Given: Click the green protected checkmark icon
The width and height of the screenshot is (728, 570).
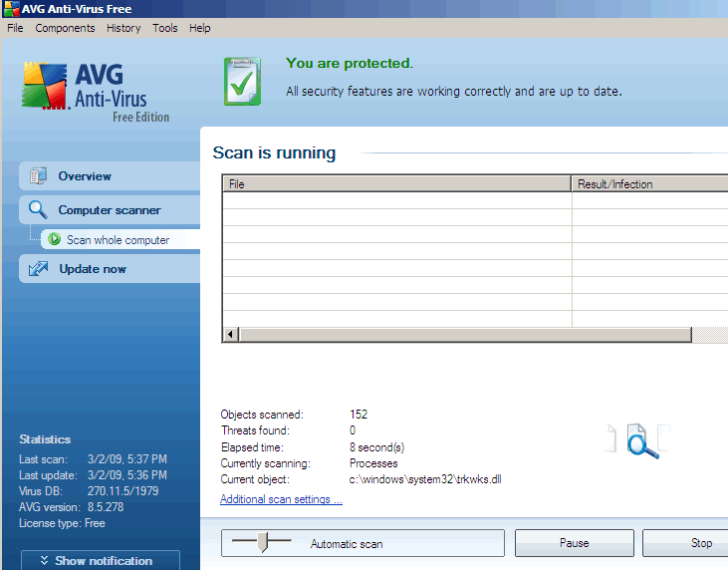Looking at the screenshot, I should pos(242,81).
